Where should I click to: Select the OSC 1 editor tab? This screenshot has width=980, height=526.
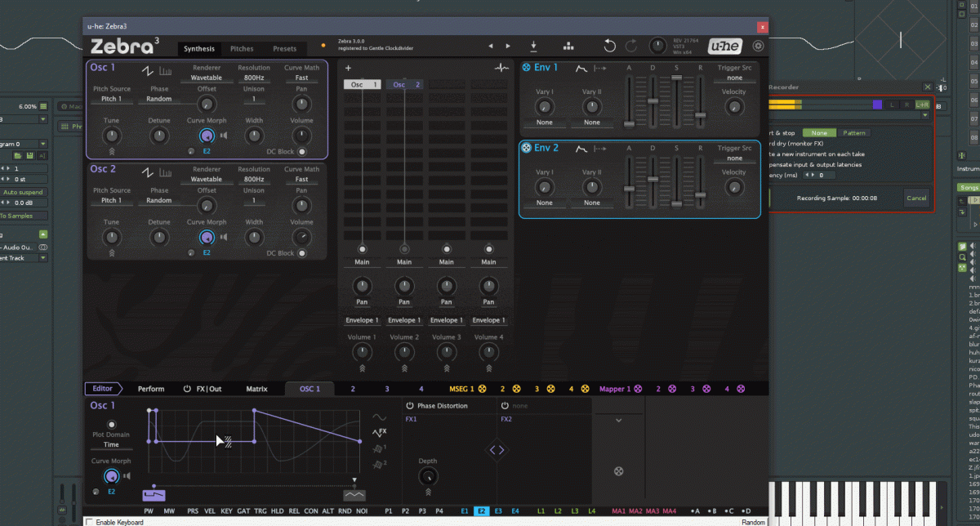point(310,389)
